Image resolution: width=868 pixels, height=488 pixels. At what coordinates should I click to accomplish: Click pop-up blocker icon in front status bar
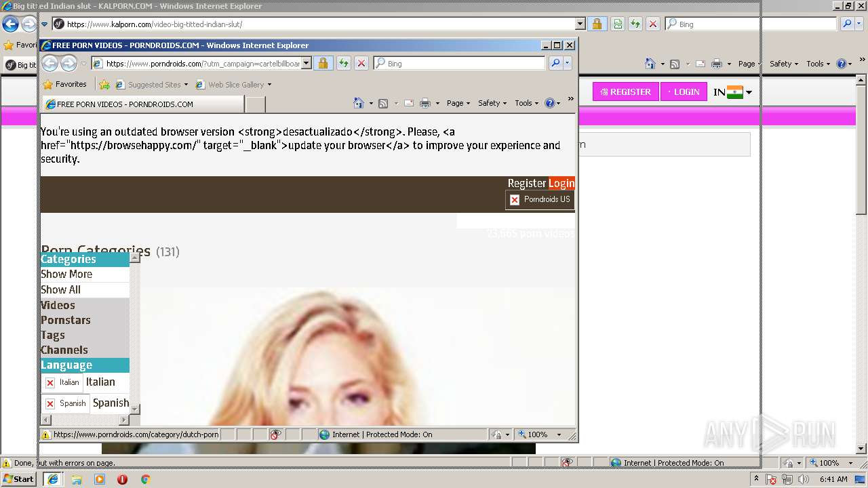pos(275,434)
